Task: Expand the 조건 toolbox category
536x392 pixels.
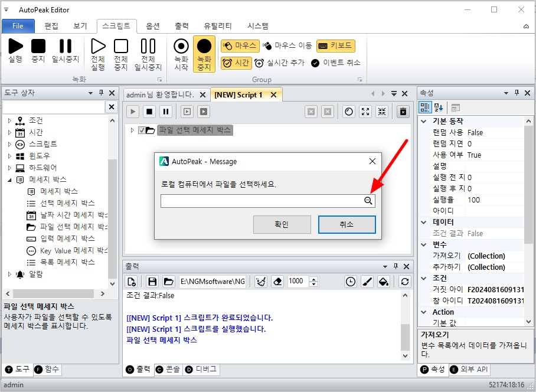Action: 9,120
